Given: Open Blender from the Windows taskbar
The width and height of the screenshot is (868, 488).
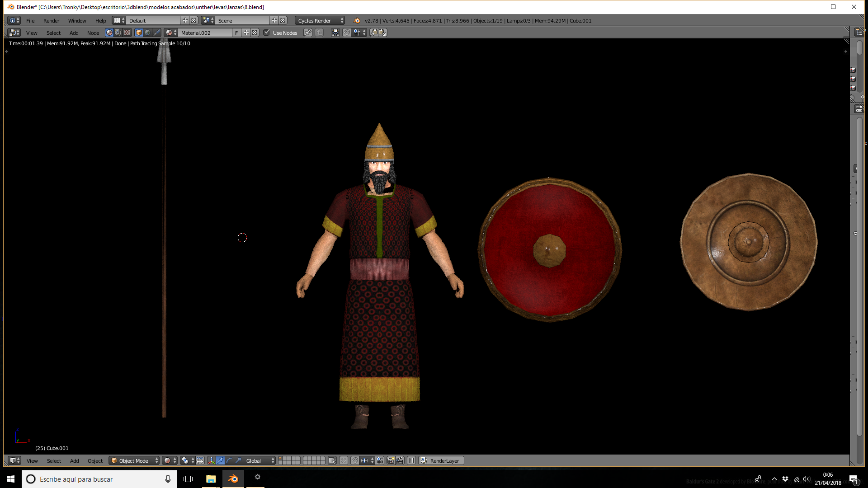Looking at the screenshot, I should 233,479.
